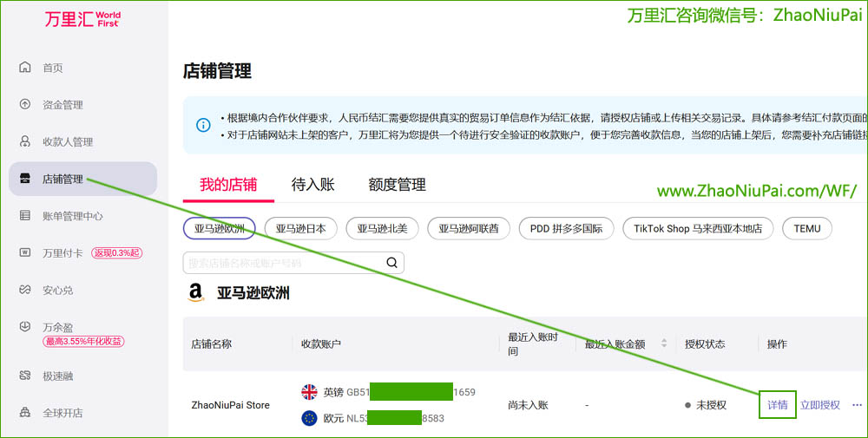Select the PDD 拼多多国际 filter
The image size is (868, 438).
566,228
